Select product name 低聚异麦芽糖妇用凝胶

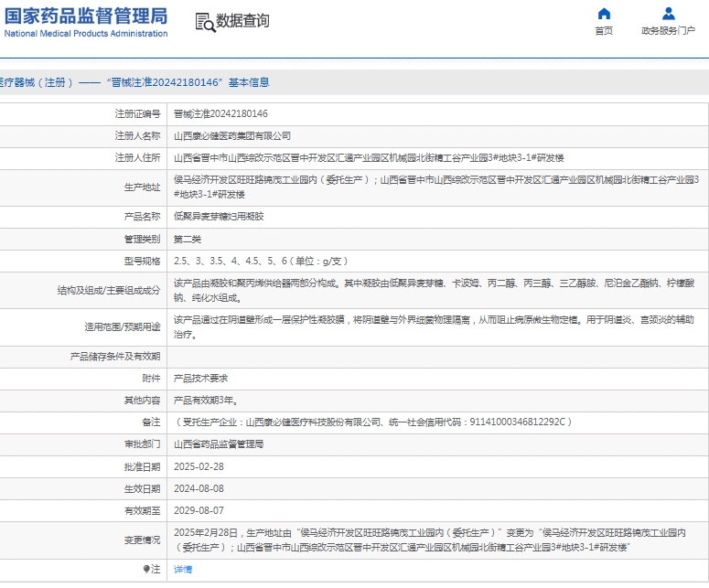[x=219, y=217]
